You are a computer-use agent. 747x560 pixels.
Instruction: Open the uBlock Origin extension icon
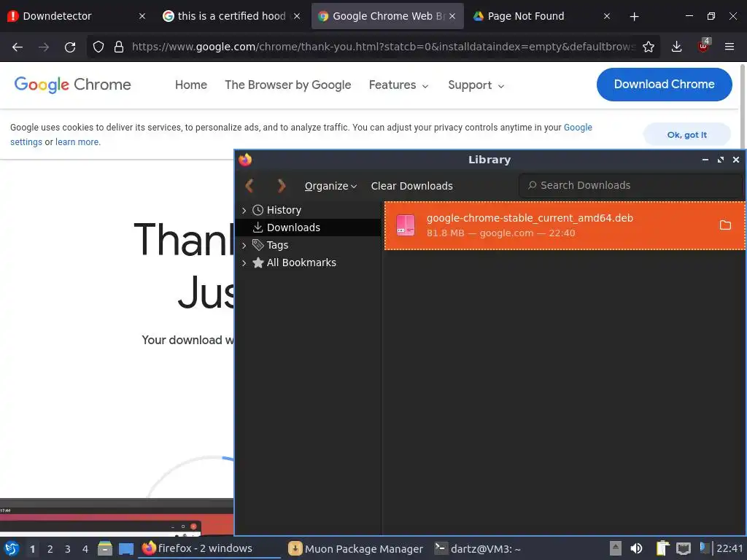tap(704, 46)
